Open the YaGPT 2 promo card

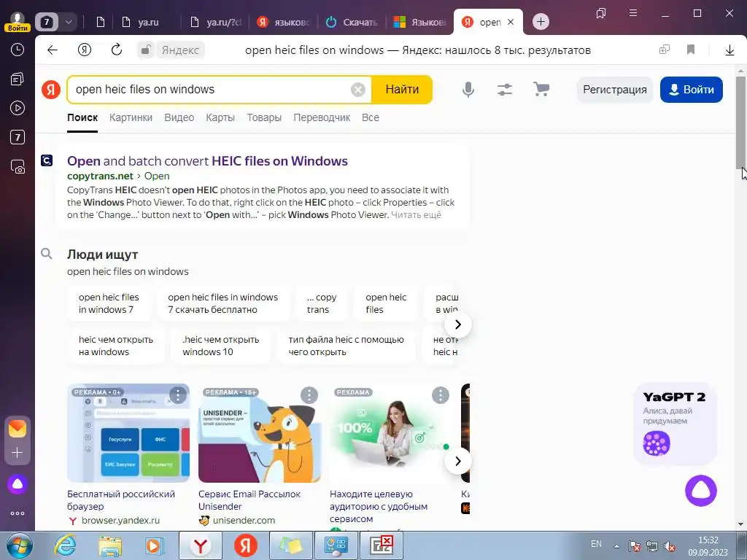[x=675, y=424]
